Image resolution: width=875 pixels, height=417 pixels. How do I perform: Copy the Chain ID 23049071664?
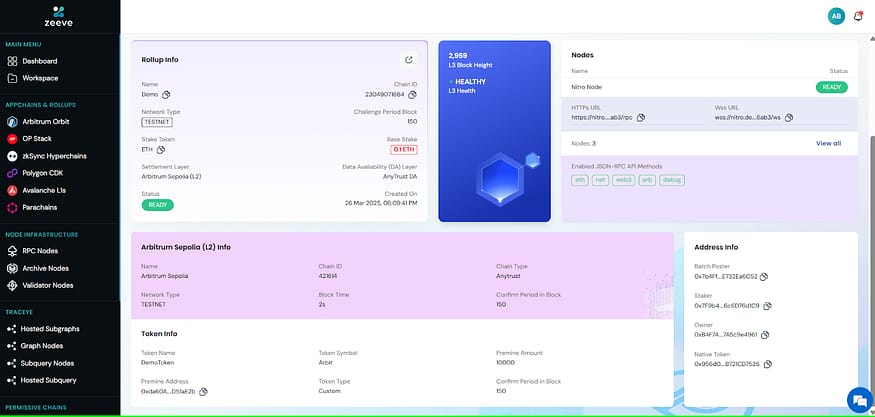tap(412, 94)
